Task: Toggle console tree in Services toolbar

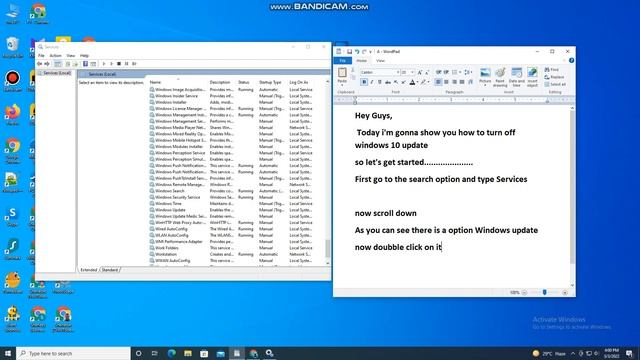Action: 58,64
